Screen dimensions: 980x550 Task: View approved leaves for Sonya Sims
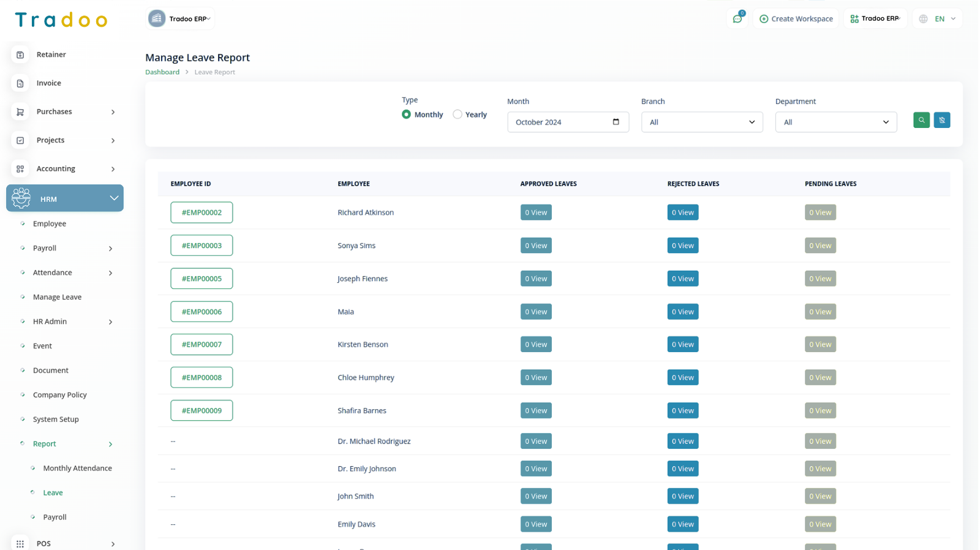coord(535,246)
